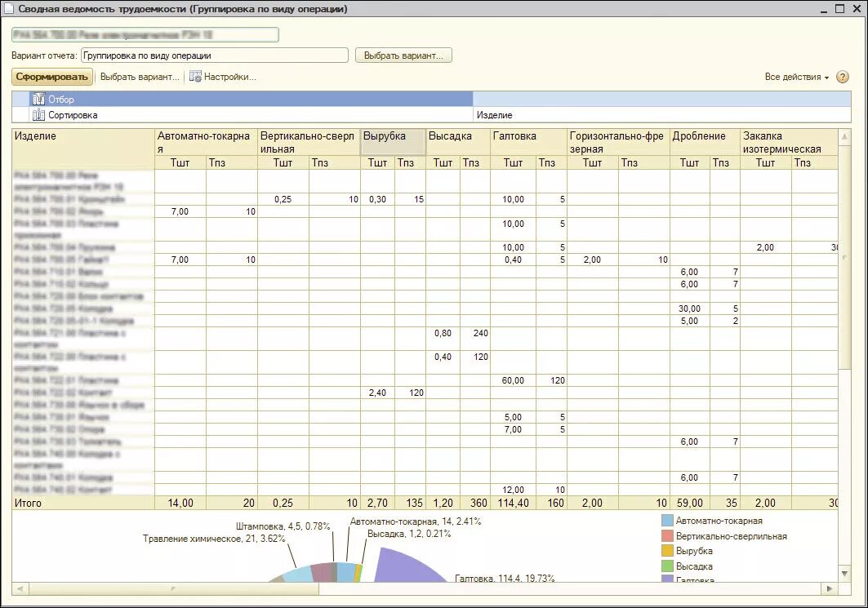
Task: Click the Высадка column header
Action: (x=458, y=143)
